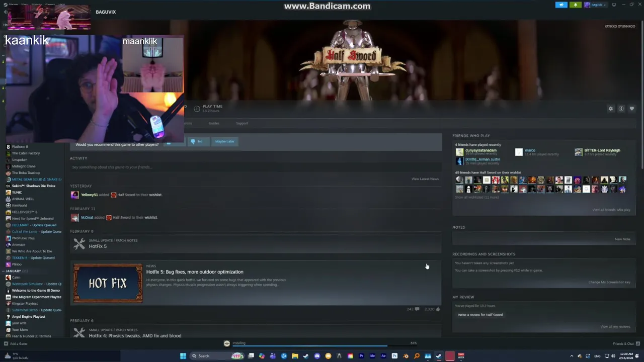644x362 pixels.
Task: Click 'Say something about this game' field
Action: pyautogui.click(x=256, y=167)
